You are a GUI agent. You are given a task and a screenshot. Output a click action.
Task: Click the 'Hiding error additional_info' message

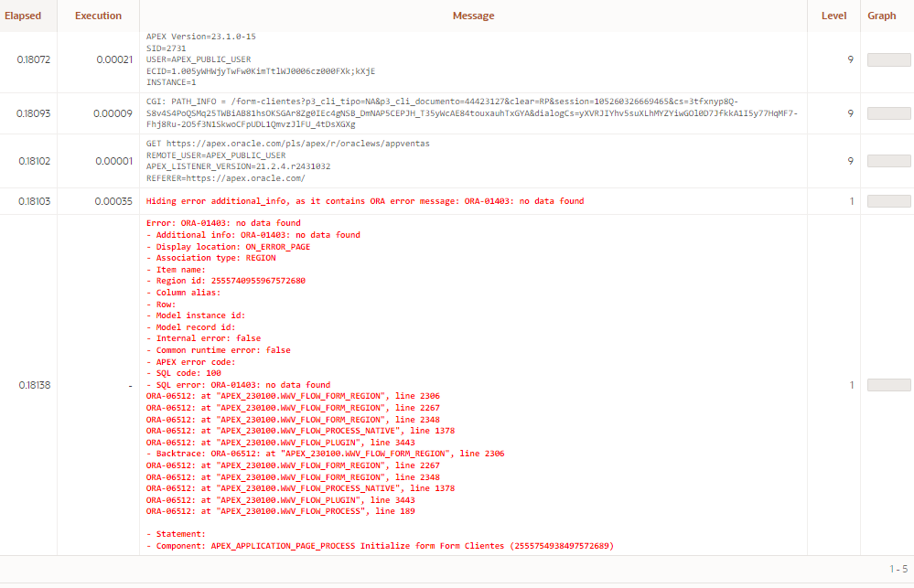[x=364, y=201]
